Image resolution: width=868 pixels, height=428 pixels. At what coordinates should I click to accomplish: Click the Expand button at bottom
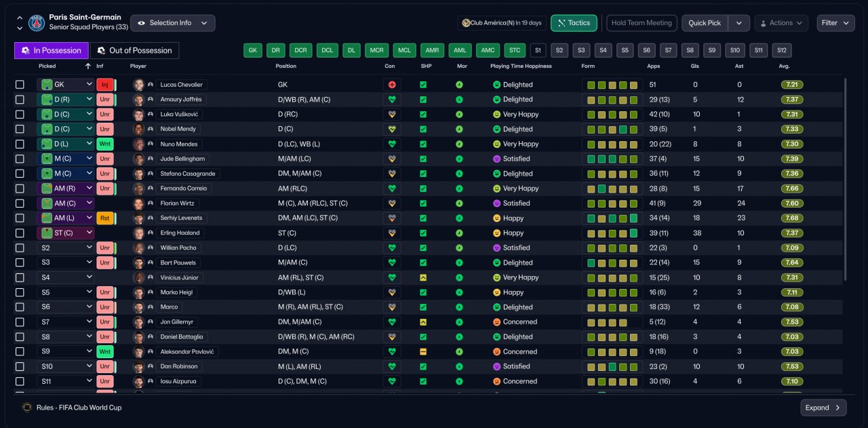tap(823, 408)
